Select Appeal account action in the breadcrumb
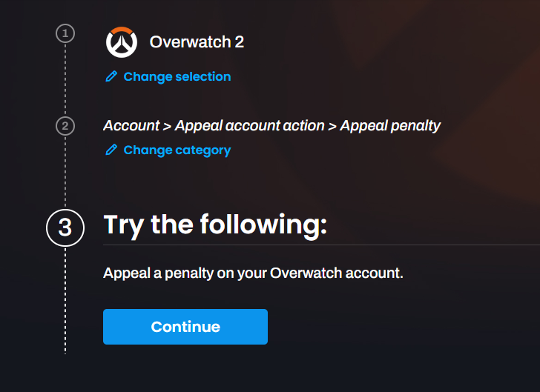 (x=250, y=126)
